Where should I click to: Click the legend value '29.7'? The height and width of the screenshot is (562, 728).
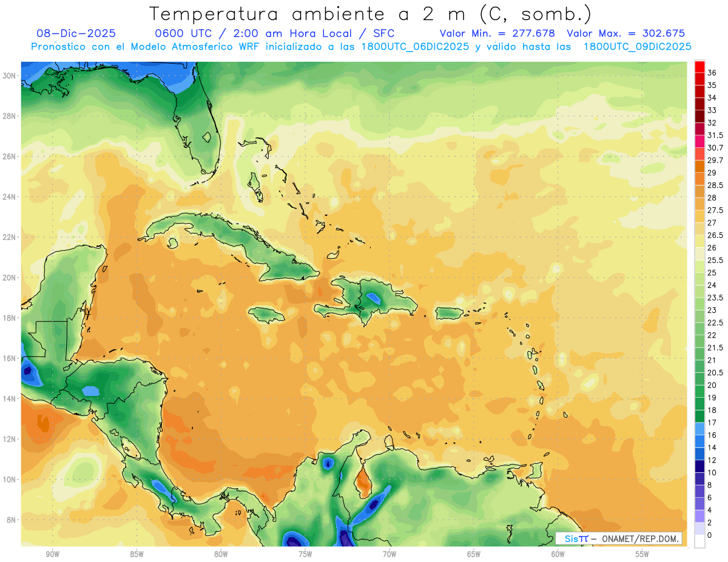coord(715,160)
